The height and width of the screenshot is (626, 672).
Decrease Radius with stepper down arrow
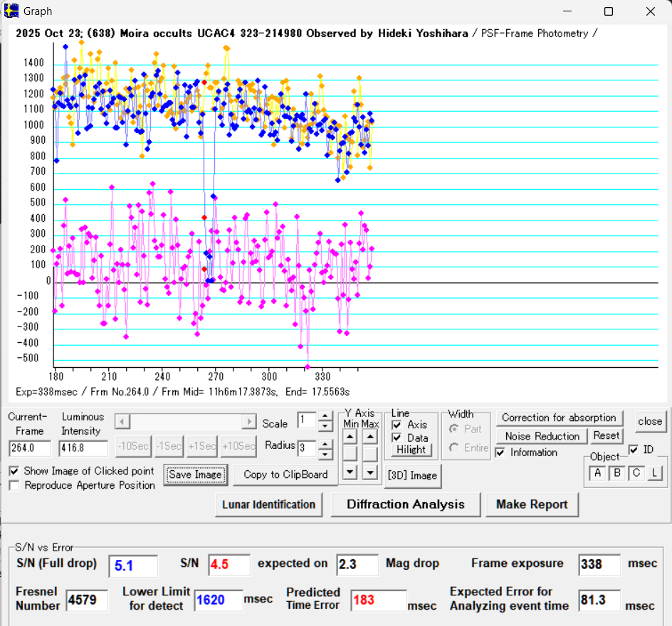(x=325, y=454)
